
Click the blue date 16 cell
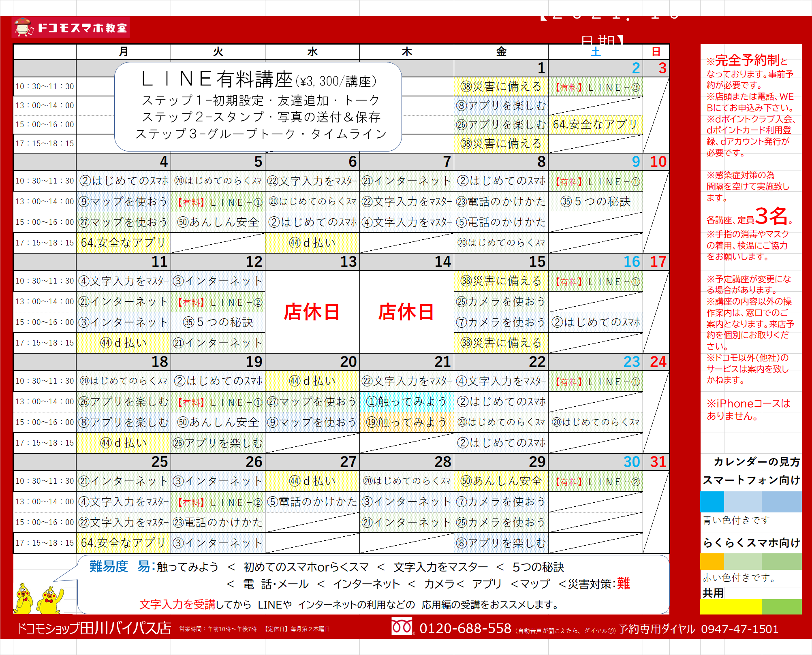pyautogui.click(x=631, y=262)
